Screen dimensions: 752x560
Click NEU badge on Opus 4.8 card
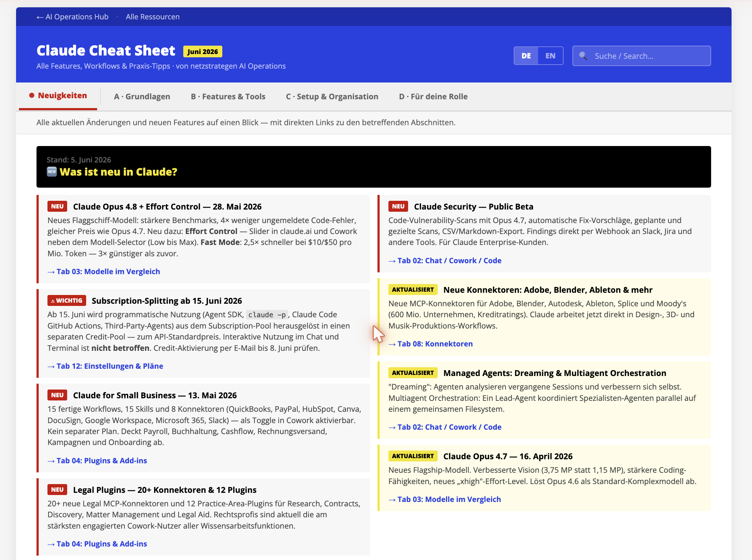click(x=57, y=206)
